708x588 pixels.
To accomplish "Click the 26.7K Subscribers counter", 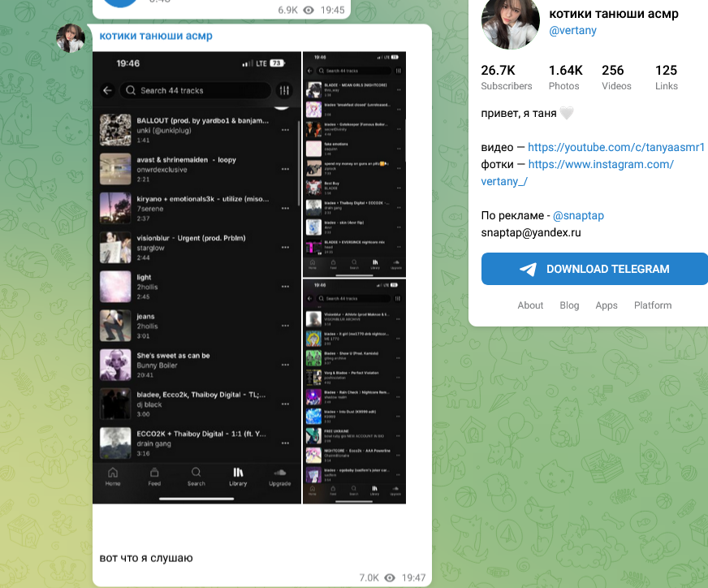I will pyautogui.click(x=506, y=77).
